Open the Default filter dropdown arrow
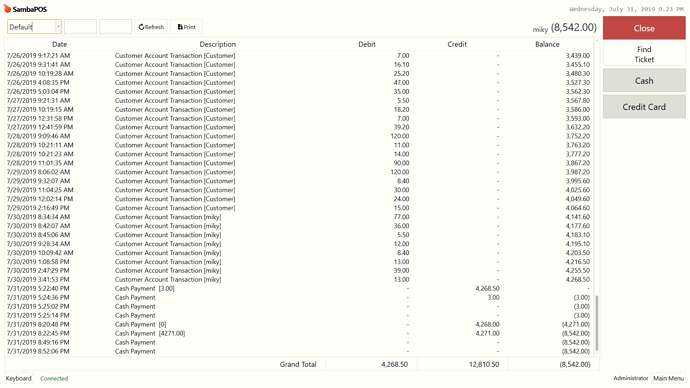690x388 pixels. click(x=58, y=27)
